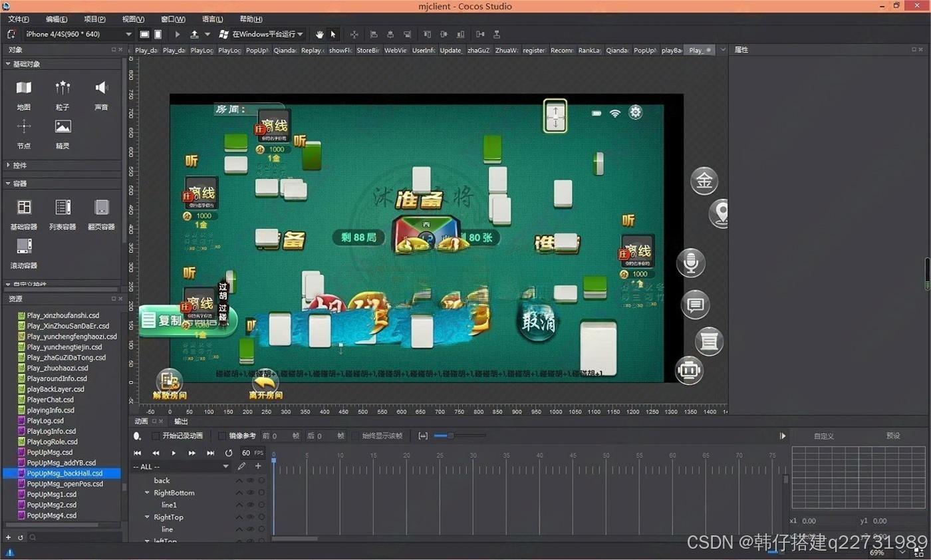Open the 视图(V) menu

click(x=133, y=19)
